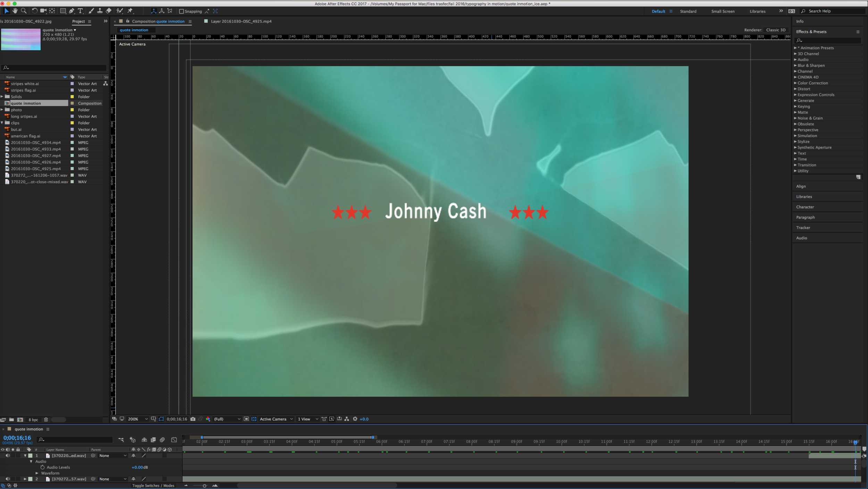Click the Choose grid and guide options icon
This screenshot has width=868, height=489.
click(x=153, y=419)
